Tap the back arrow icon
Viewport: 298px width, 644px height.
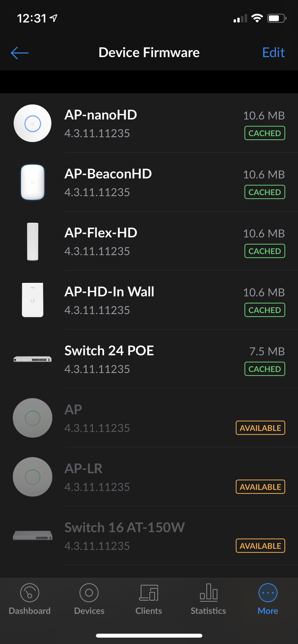click(x=20, y=53)
